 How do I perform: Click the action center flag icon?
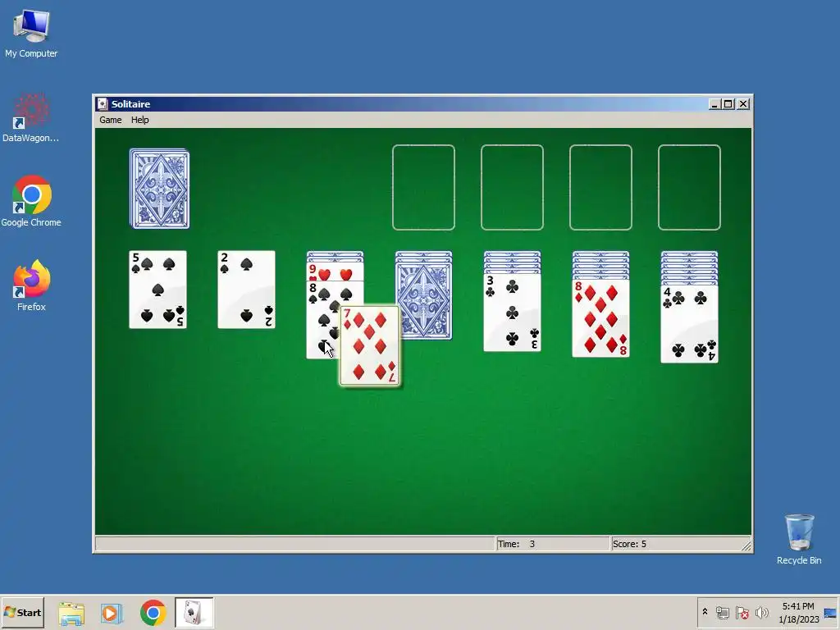point(742,612)
